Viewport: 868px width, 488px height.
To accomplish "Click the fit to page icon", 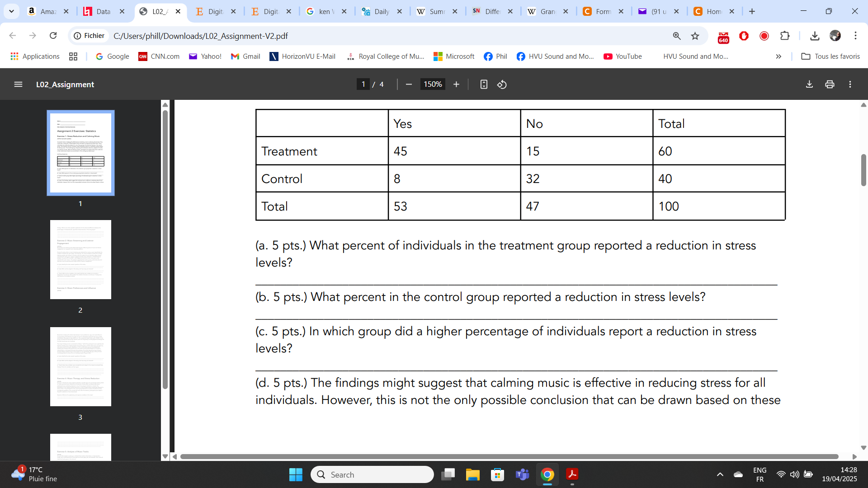I will [484, 84].
